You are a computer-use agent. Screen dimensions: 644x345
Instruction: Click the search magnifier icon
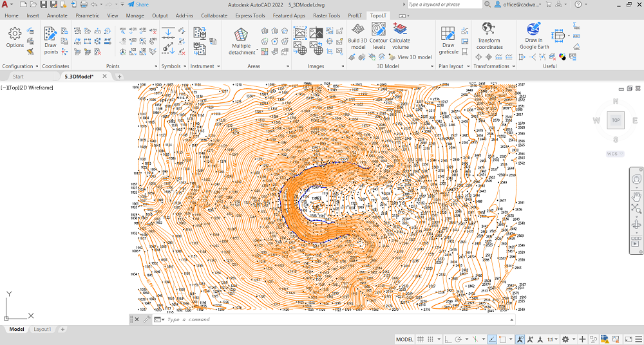click(488, 5)
